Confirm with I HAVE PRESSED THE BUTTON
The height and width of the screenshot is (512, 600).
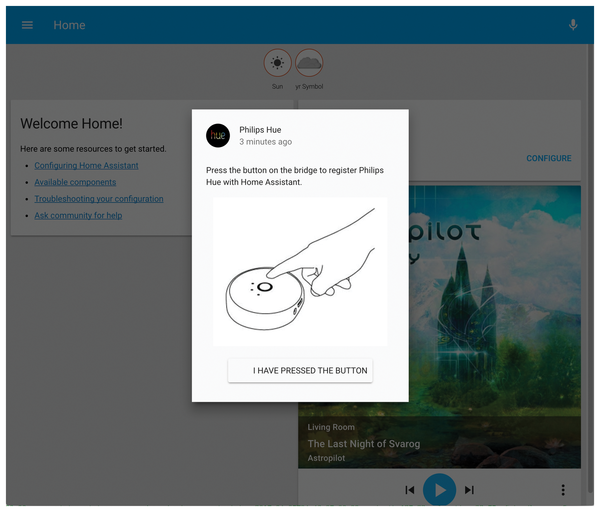click(300, 370)
